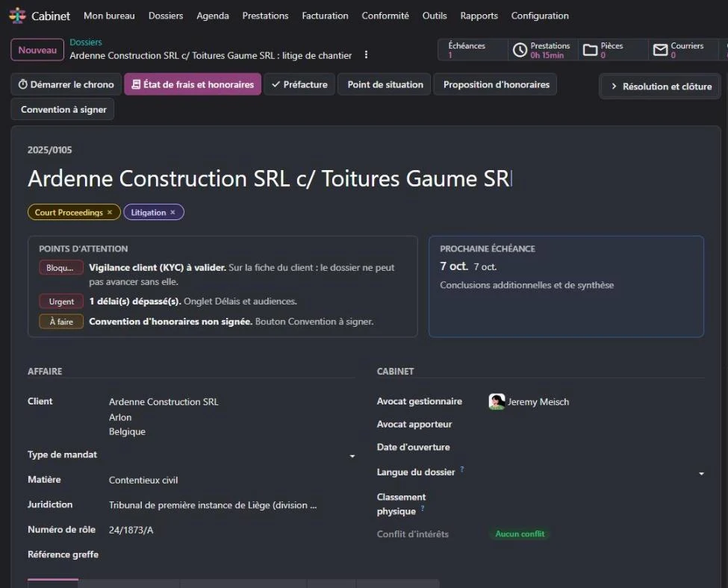The image size is (728, 588).
Task: Click Jeremy Meisch avatar
Action: click(x=497, y=401)
